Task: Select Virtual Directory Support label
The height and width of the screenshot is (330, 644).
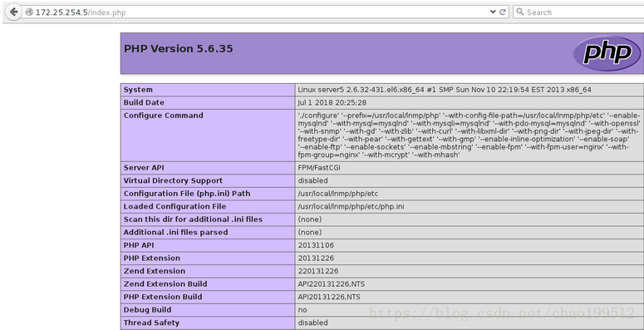Action: coord(173,180)
